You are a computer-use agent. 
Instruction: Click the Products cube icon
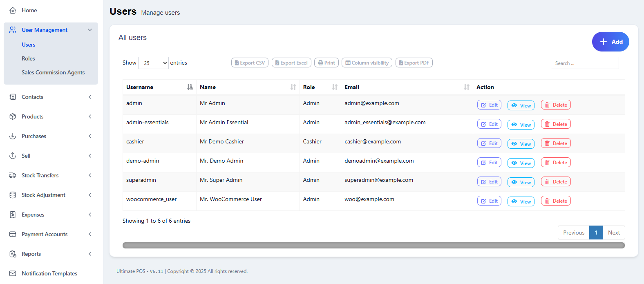[x=13, y=116]
